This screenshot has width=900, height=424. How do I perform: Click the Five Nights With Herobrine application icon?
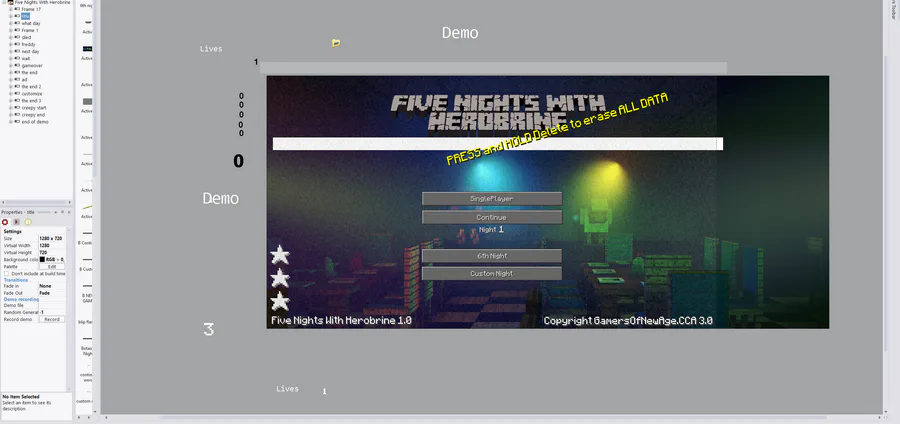(10, 2)
